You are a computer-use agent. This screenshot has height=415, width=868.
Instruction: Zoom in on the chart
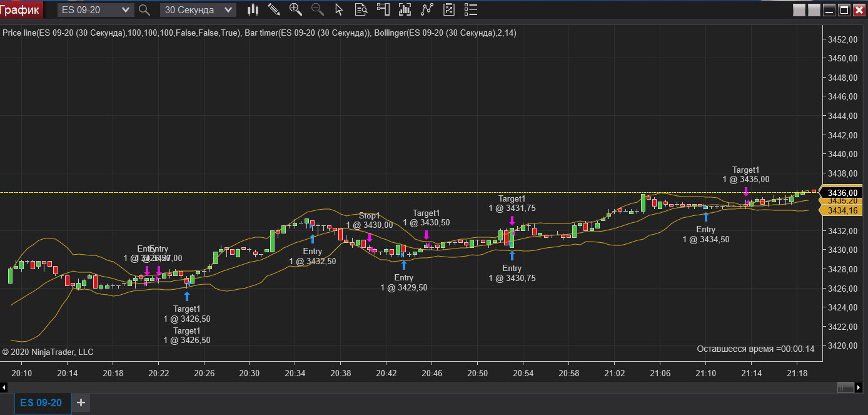click(x=296, y=10)
